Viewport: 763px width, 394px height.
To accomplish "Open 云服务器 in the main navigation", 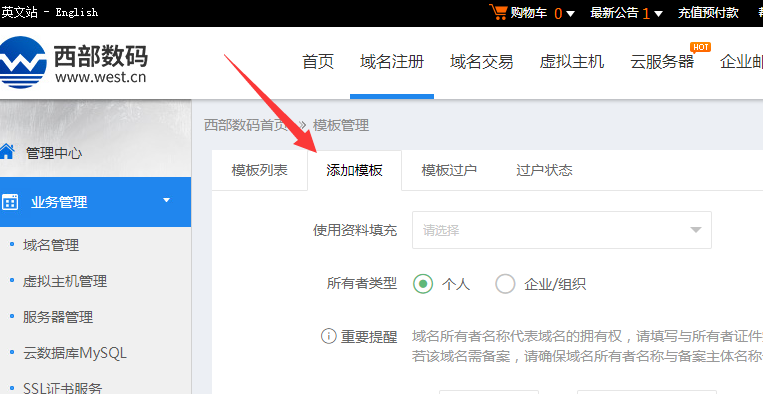I will coord(662,62).
